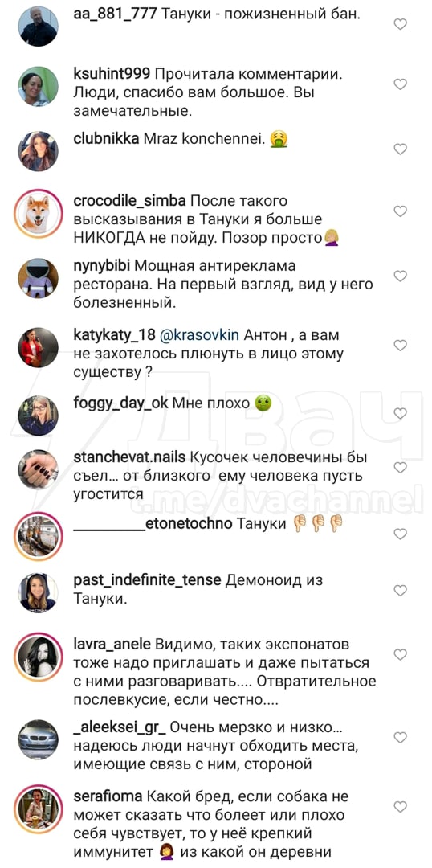Image resolution: width=432 pixels, height=868 pixels.
Task: Tap the heart beside nynybibi's comment
Action: (x=400, y=276)
